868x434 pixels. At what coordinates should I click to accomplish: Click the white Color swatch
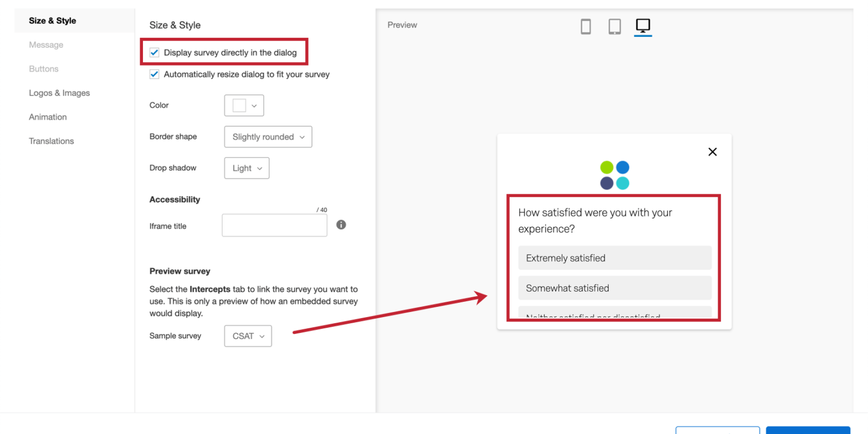pyautogui.click(x=238, y=105)
